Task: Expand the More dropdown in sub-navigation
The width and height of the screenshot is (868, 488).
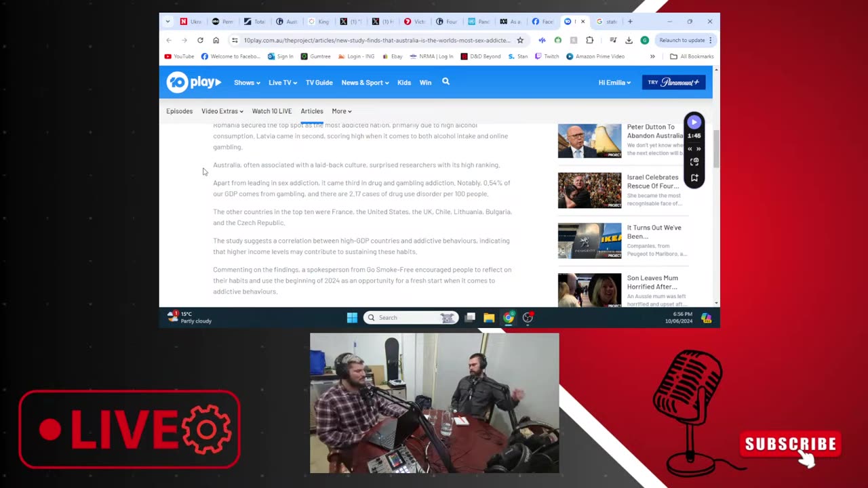Action: click(x=342, y=111)
